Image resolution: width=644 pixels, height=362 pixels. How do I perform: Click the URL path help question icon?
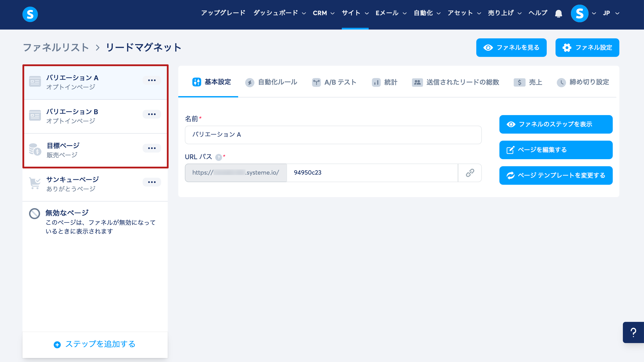[x=219, y=157]
